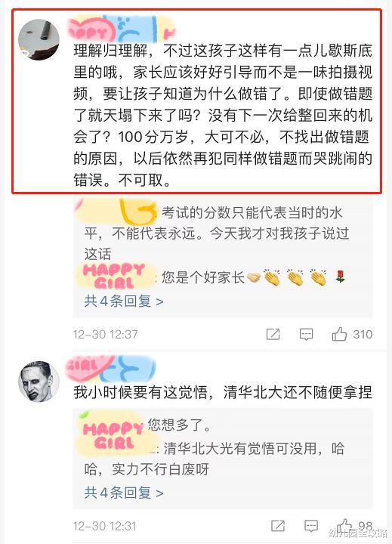Select the reply 您是个好家长
The width and height of the screenshot is (392, 544).
pos(203,277)
